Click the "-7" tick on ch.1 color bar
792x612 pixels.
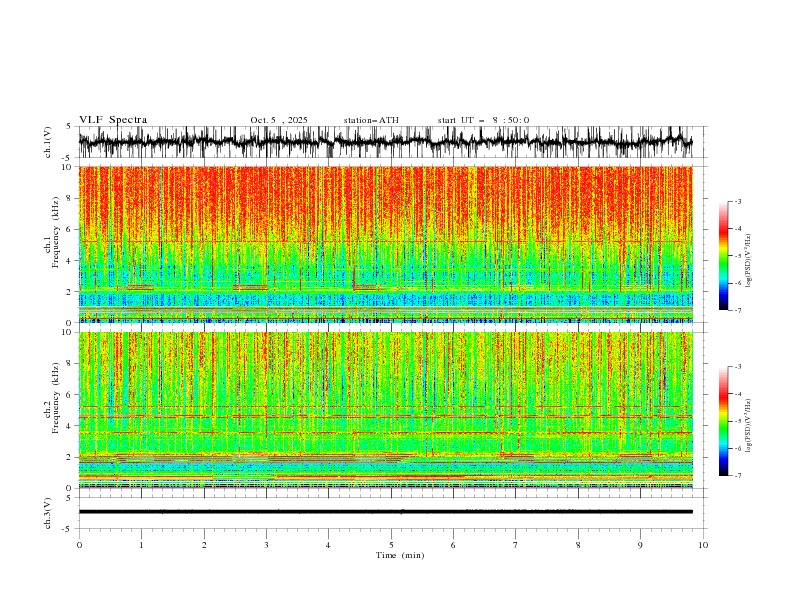pos(737,310)
